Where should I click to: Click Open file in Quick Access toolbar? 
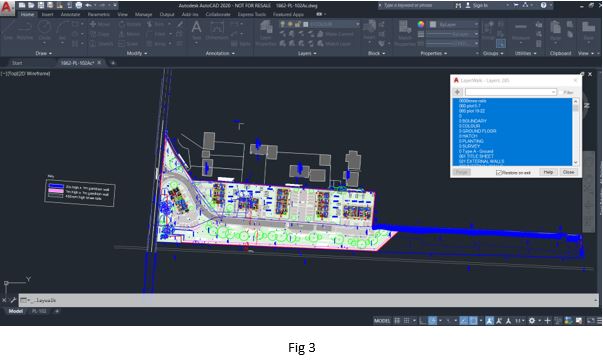pyautogui.click(x=32, y=5)
